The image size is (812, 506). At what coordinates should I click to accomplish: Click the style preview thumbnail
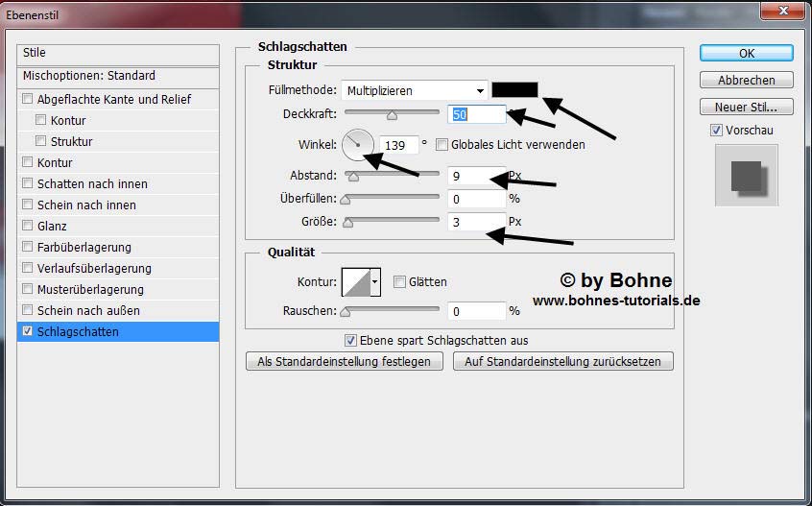(x=746, y=175)
